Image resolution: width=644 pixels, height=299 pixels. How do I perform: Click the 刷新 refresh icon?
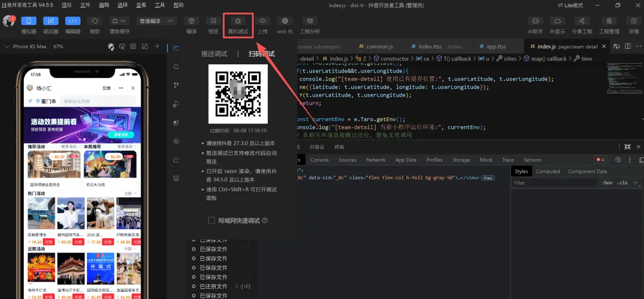pyautogui.click(x=95, y=21)
